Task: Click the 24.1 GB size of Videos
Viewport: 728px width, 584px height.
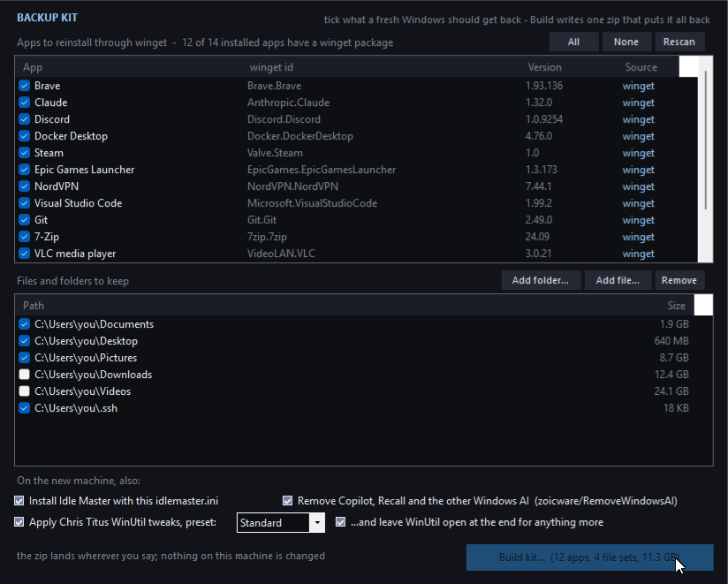Action: click(671, 391)
